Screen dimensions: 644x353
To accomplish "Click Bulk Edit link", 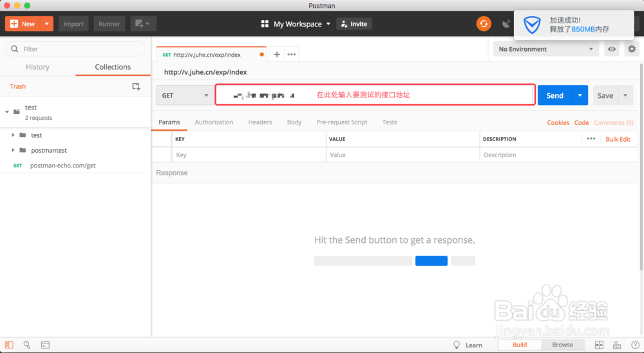I will [x=618, y=139].
